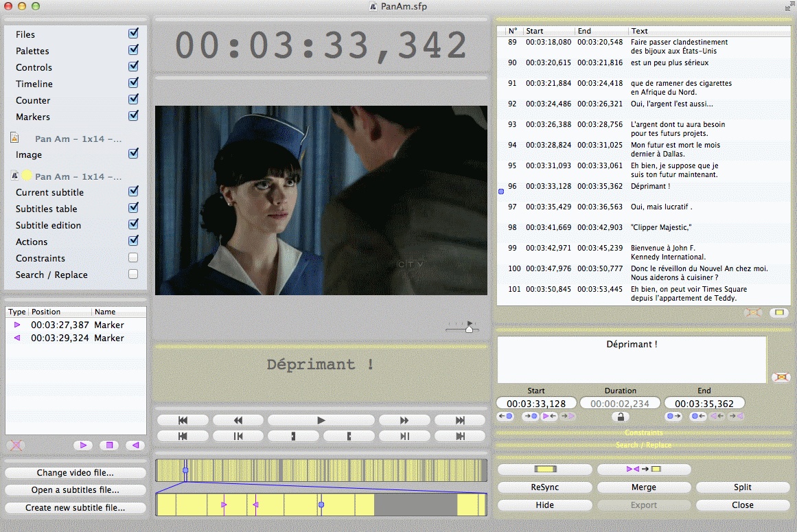
Task: Jump to current subtitle end bracket
Action: (x=349, y=436)
